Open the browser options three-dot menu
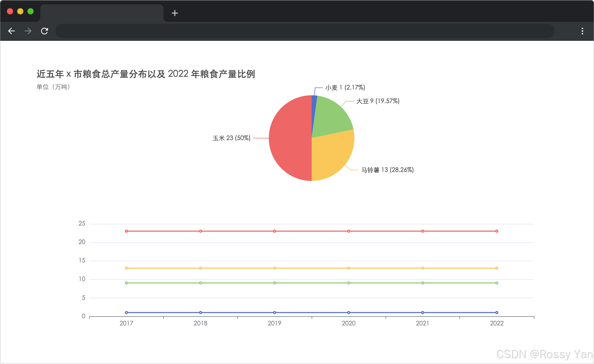This screenshot has height=364, width=594. point(582,31)
